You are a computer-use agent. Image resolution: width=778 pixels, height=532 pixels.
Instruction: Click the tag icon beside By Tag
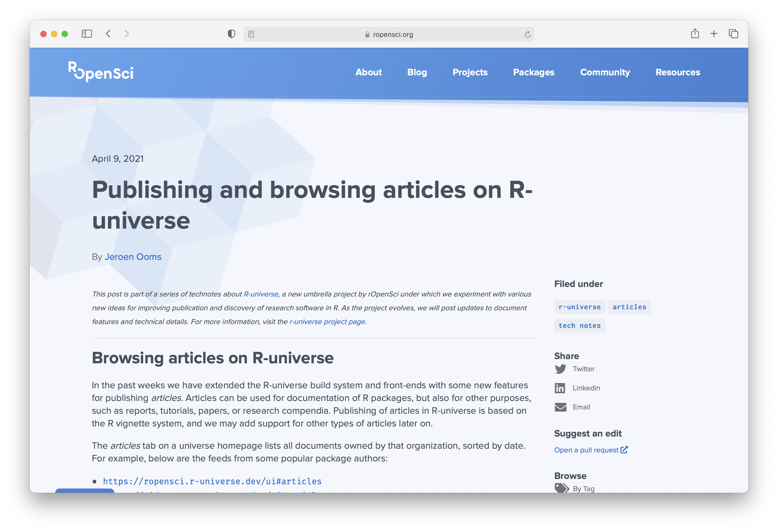pos(562,487)
